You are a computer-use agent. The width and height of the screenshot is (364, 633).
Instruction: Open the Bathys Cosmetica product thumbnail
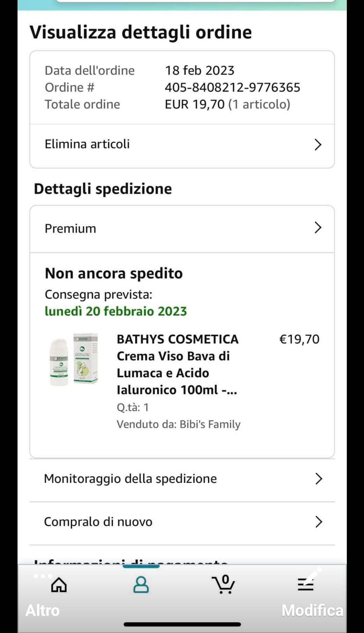coord(74,359)
